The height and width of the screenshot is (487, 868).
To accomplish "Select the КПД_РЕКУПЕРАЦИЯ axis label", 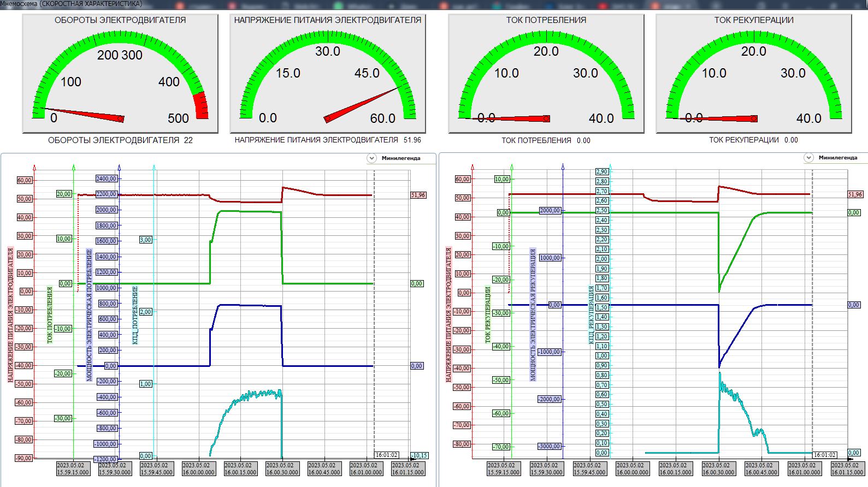I will 591,315.
